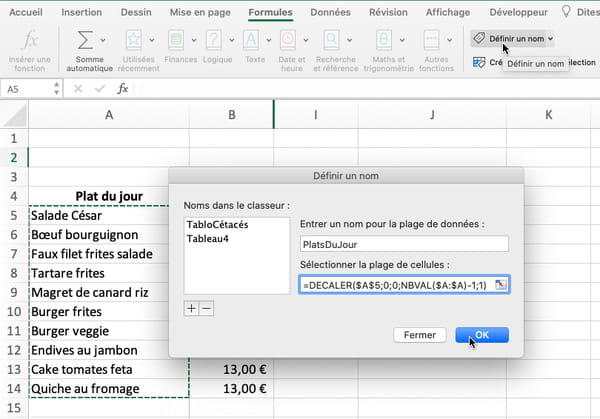Open the Données tab

coord(330,12)
